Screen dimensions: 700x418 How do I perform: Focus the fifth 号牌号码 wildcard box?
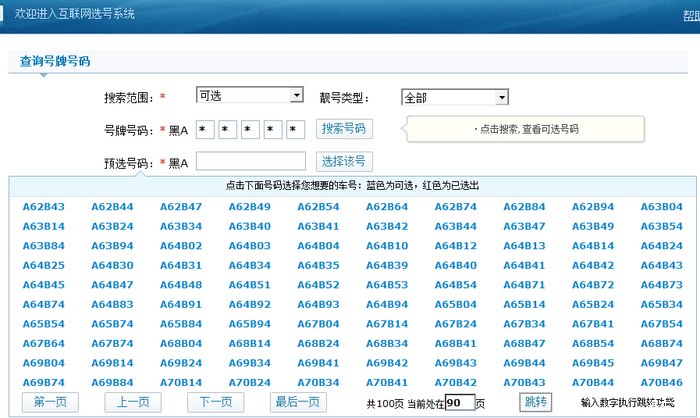click(x=295, y=130)
